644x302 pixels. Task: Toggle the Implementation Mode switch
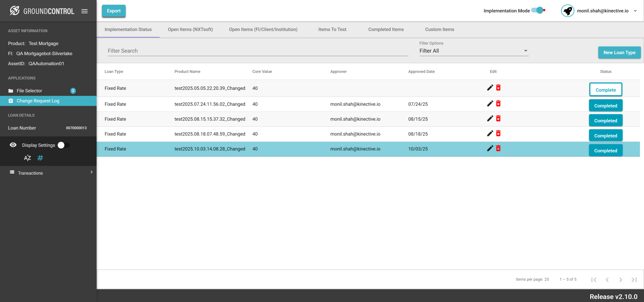[538, 11]
